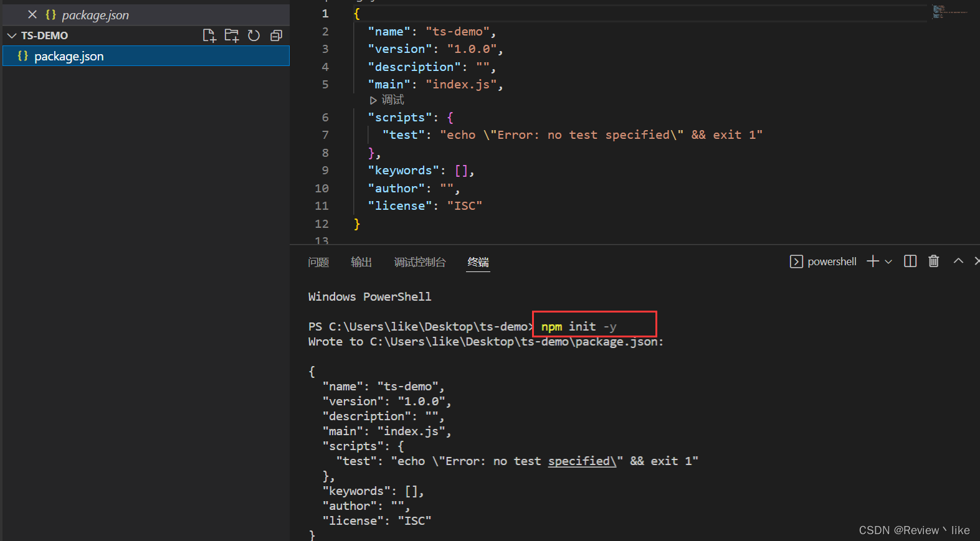Click the "keywords" key in editor
This screenshot has height=541, width=980.
[404, 170]
